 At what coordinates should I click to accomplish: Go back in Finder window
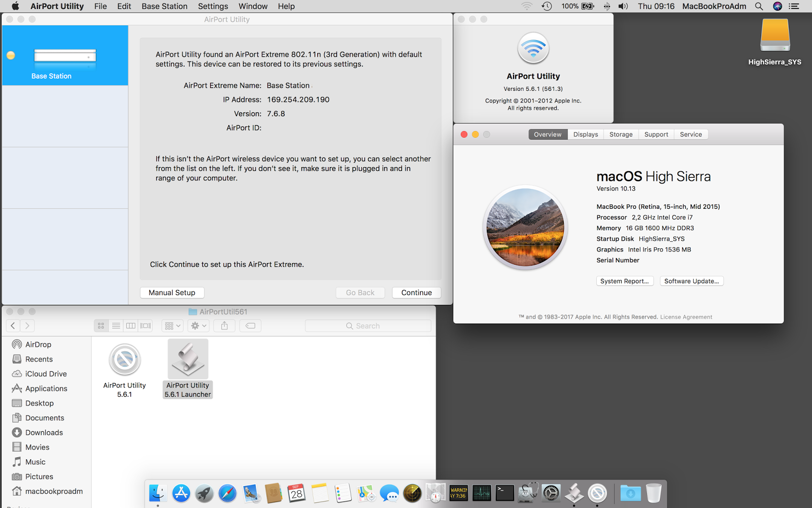click(13, 326)
